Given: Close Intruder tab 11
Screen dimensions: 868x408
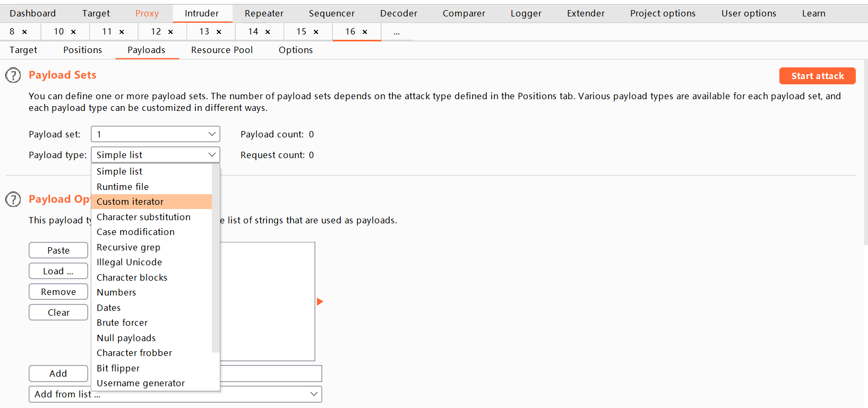Looking at the screenshot, I should 122,32.
